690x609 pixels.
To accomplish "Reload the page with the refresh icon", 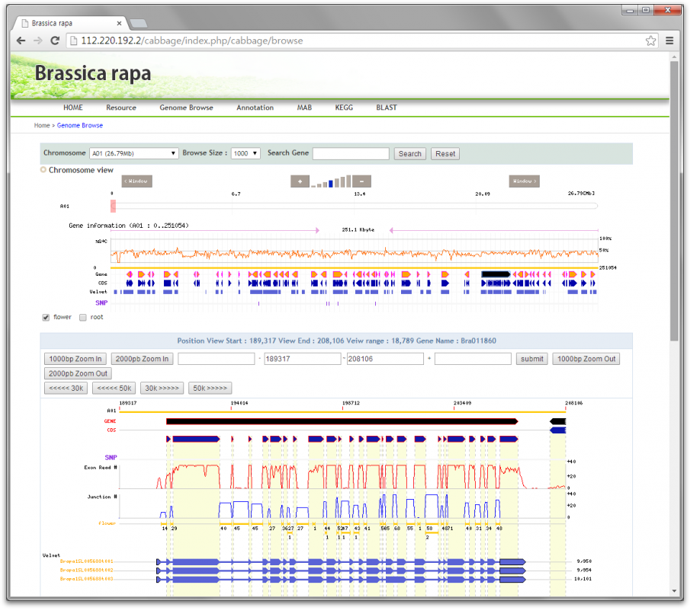I will tap(56, 41).
